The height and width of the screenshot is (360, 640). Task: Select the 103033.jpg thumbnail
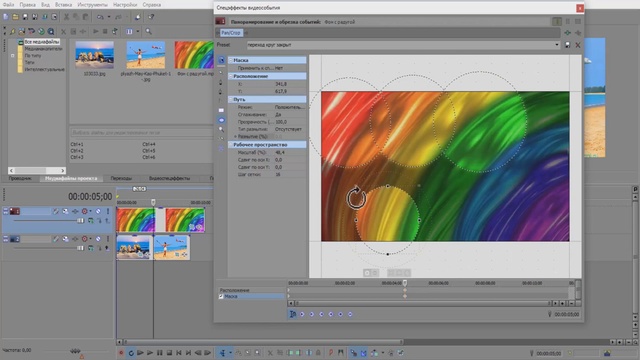click(95, 55)
